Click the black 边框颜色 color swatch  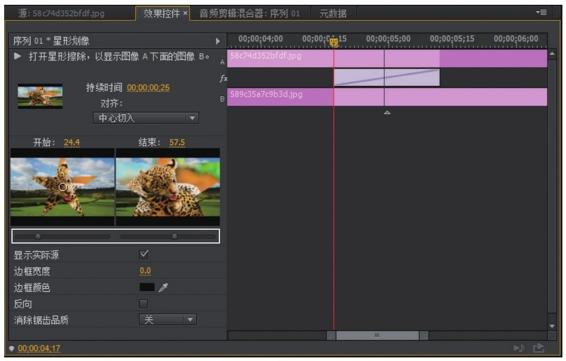(147, 287)
